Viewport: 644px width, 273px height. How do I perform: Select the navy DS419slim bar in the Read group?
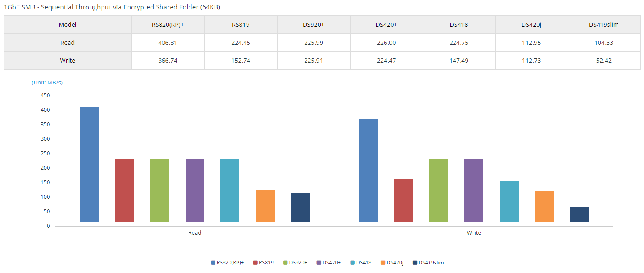[300, 207]
